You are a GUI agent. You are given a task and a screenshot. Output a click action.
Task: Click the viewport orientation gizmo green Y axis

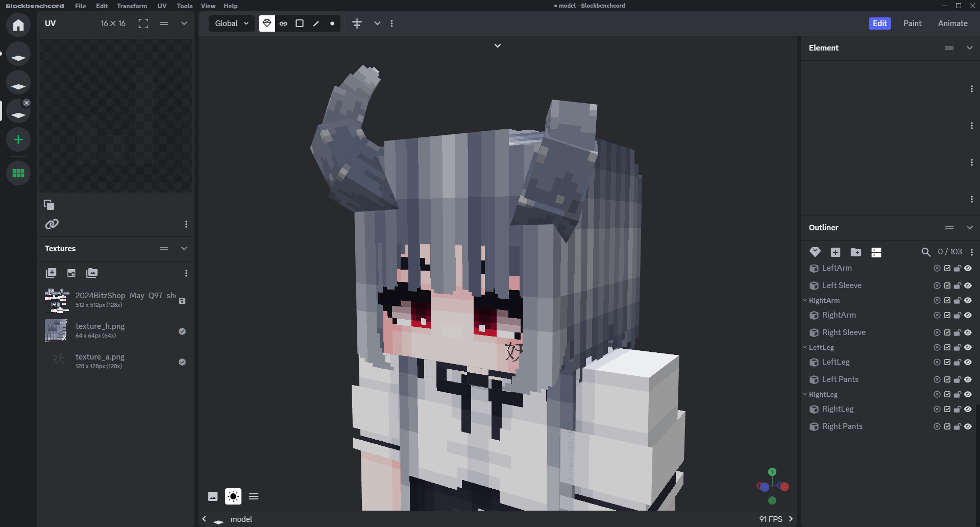(772, 472)
